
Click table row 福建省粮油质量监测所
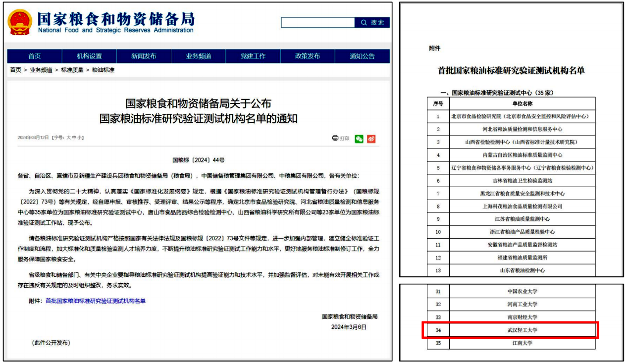(511, 258)
